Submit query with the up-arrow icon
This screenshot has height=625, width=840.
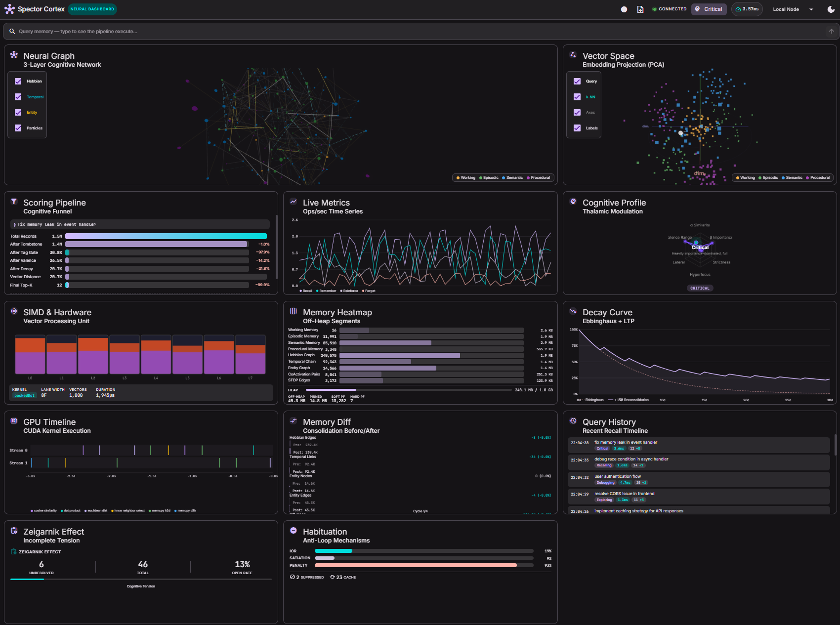(x=832, y=31)
